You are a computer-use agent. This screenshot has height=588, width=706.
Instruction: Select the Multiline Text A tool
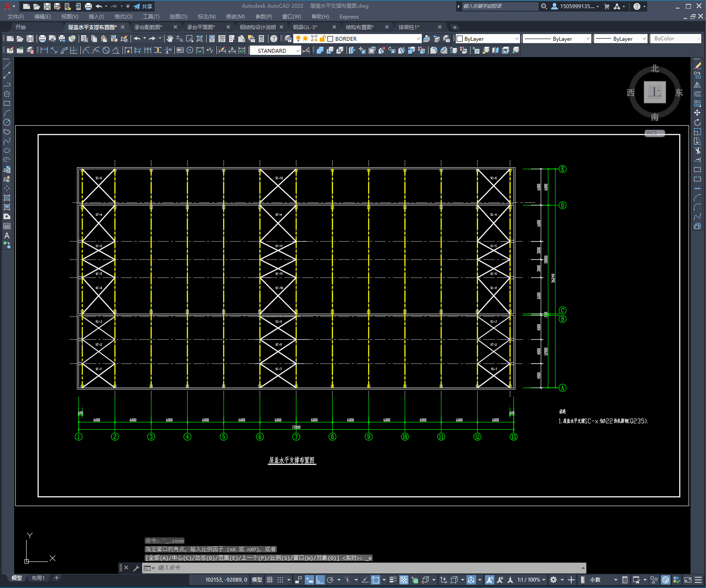click(x=7, y=235)
